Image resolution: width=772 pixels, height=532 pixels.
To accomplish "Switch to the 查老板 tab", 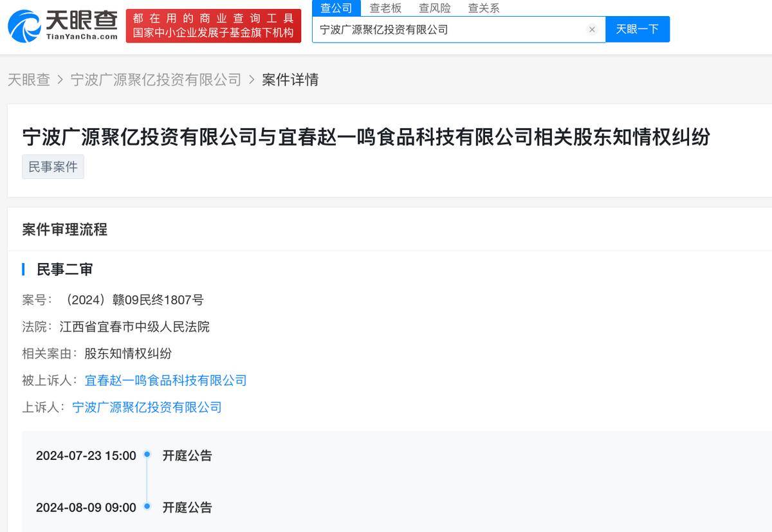I will pos(385,8).
